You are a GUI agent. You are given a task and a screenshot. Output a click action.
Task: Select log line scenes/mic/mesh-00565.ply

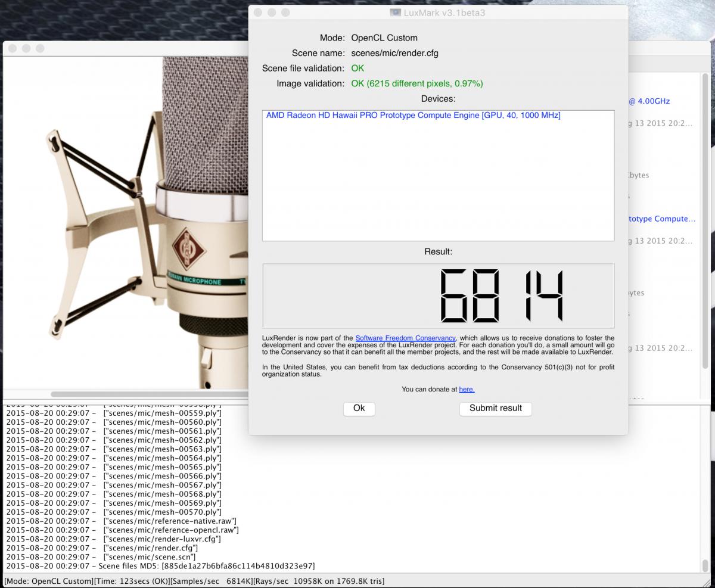click(114, 467)
